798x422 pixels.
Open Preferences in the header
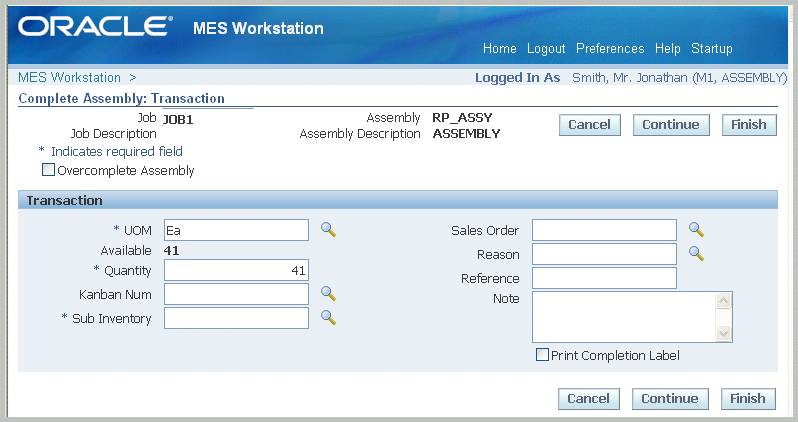610,48
